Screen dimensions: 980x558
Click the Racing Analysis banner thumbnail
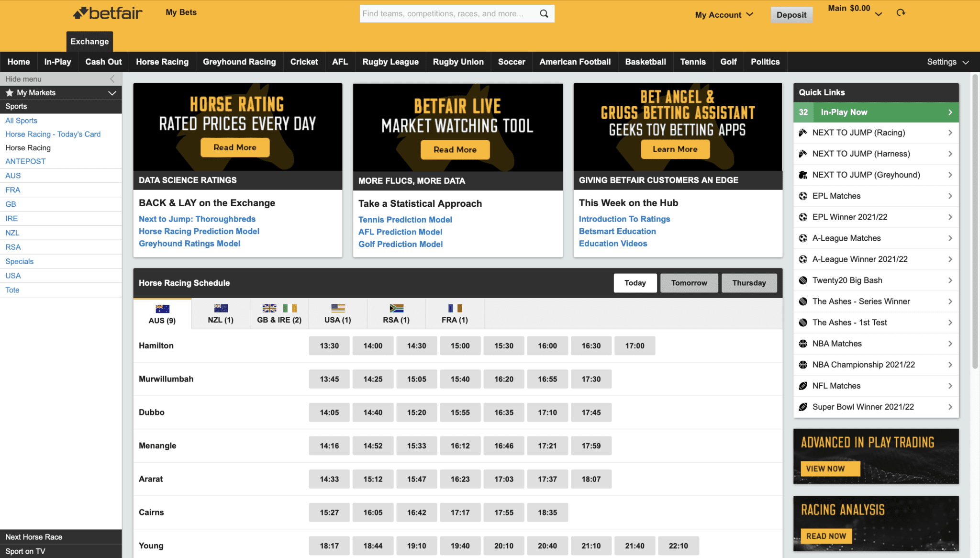[x=876, y=524]
